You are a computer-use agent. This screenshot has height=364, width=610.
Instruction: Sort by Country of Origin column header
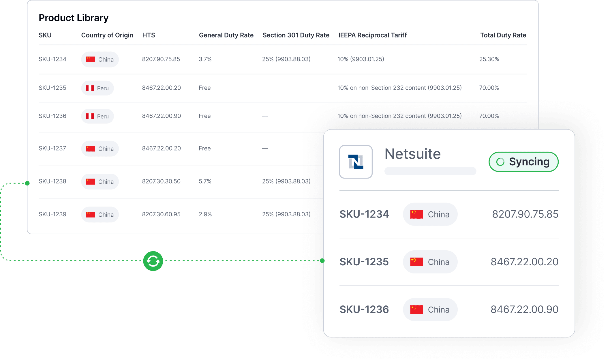tap(107, 35)
